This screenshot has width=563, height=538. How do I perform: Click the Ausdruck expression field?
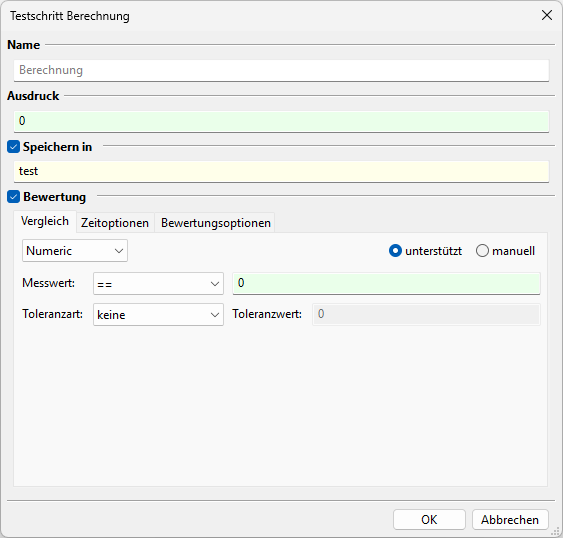[281, 121]
